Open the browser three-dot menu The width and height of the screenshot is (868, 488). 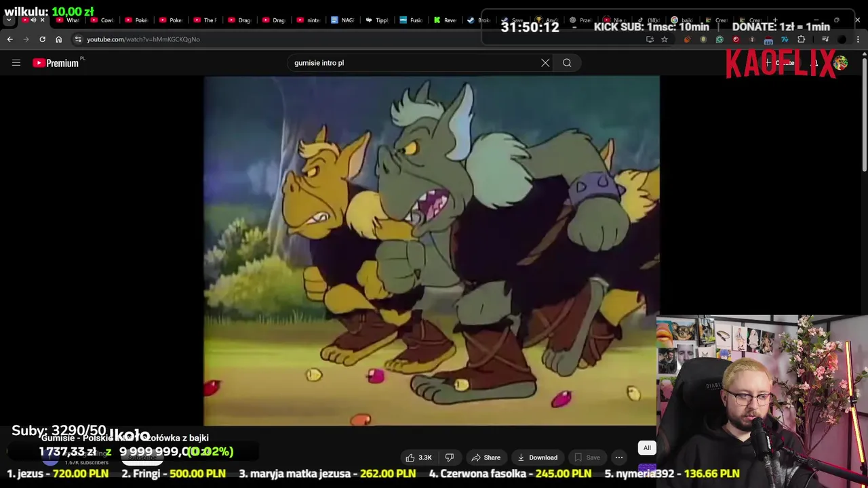click(x=858, y=39)
